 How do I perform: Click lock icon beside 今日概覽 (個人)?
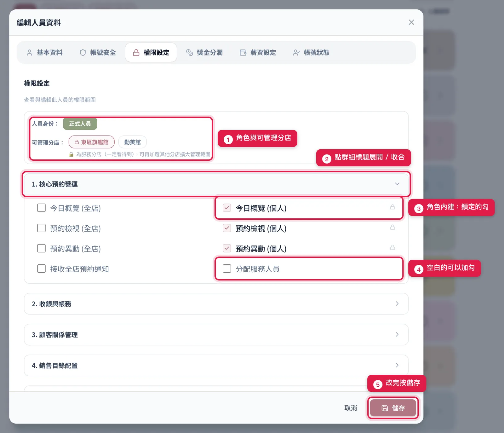[x=392, y=207]
